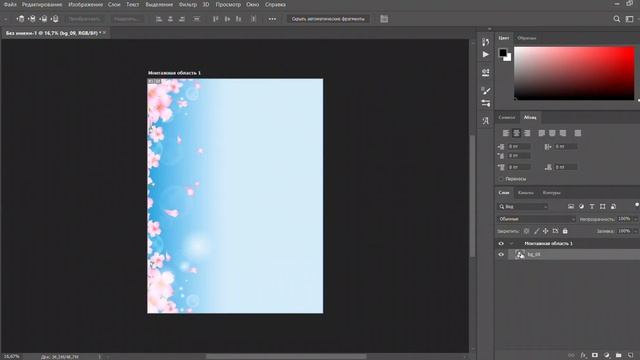Enable the Переносы hyphenation checkbox
This screenshot has height=360, width=640.
pyautogui.click(x=501, y=179)
